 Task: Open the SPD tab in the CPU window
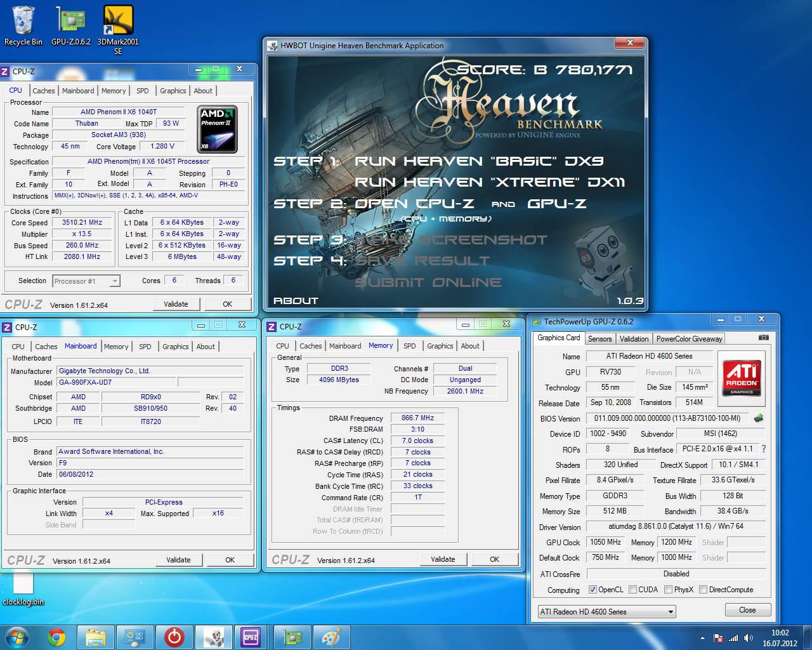[142, 91]
